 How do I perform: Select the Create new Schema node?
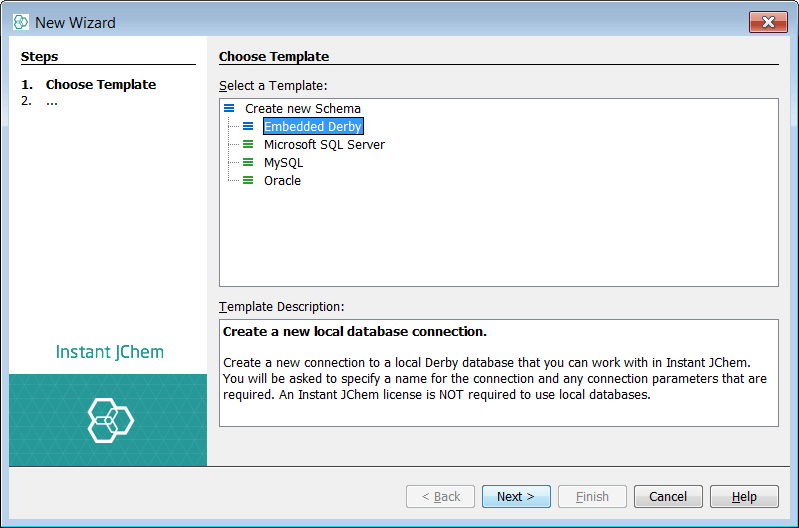click(302, 109)
